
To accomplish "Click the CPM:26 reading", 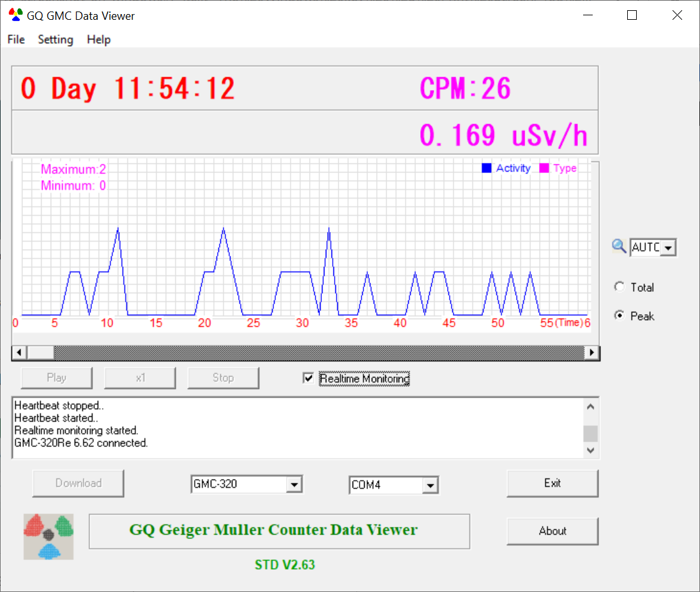I will (465, 88).
